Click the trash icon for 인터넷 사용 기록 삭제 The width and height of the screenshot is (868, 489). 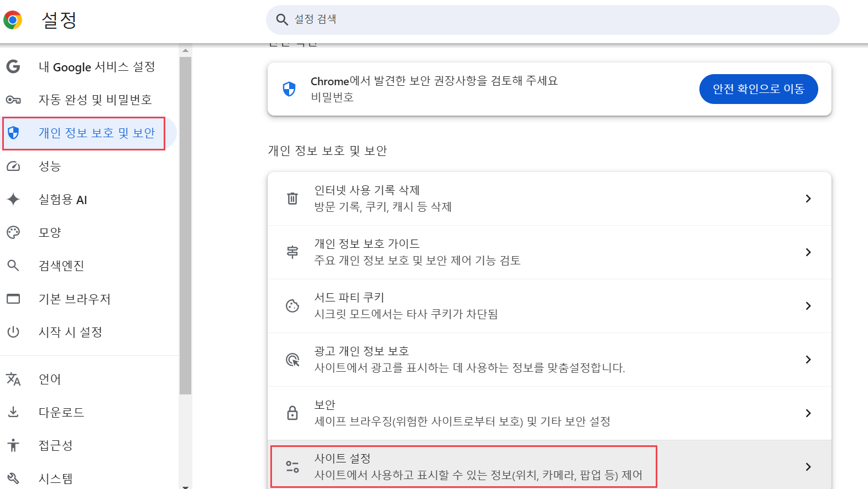click(x=292, y=198)
